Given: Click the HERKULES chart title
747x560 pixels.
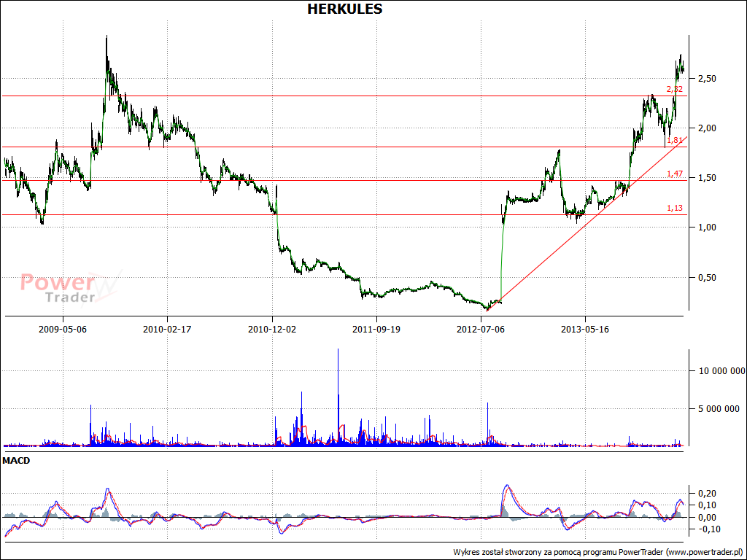Looking at the screenshot, I should click(x=344, y=9).
